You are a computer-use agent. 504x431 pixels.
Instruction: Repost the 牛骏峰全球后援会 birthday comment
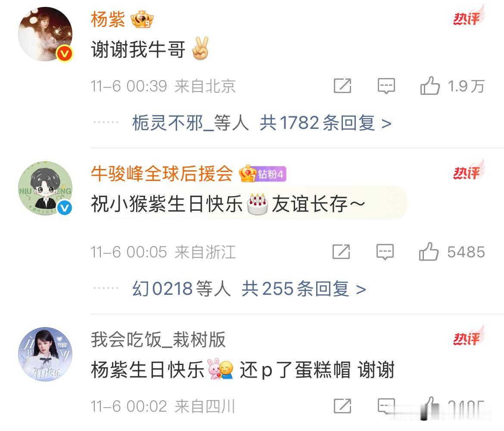pos(341,252)
